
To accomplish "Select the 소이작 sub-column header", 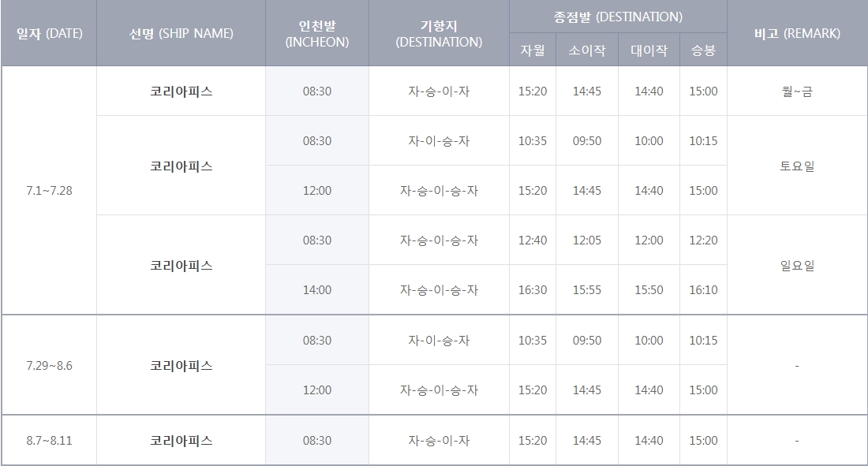I will 588,49.
